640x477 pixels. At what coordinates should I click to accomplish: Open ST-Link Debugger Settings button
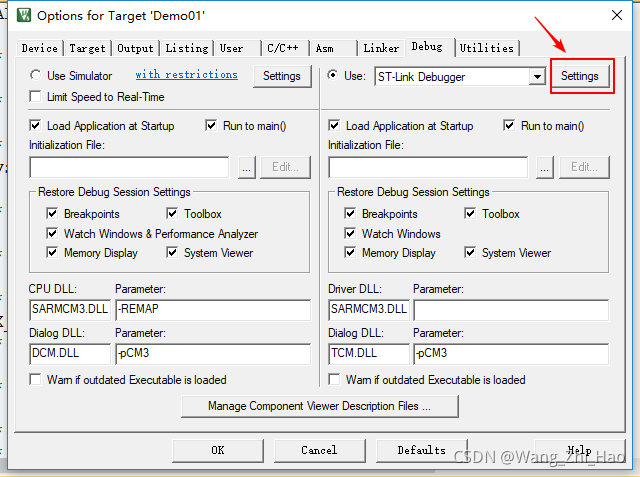580,76
